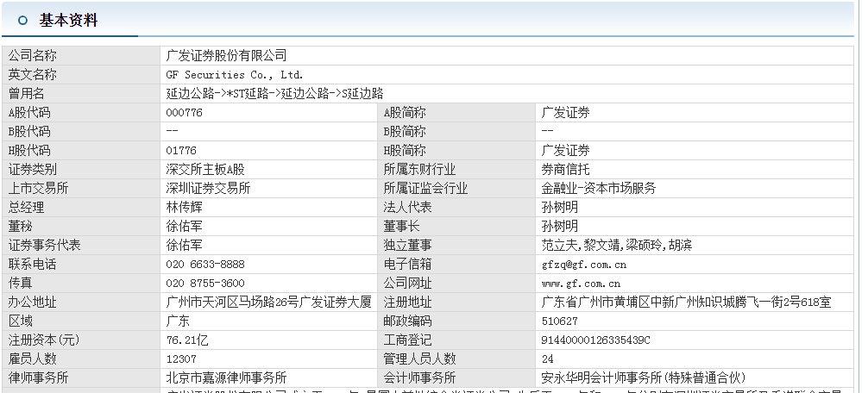Click office address 广州市天河区马场路26号
Image resolution: width=868 pixels, height=393 pixels.
(232, 302)
